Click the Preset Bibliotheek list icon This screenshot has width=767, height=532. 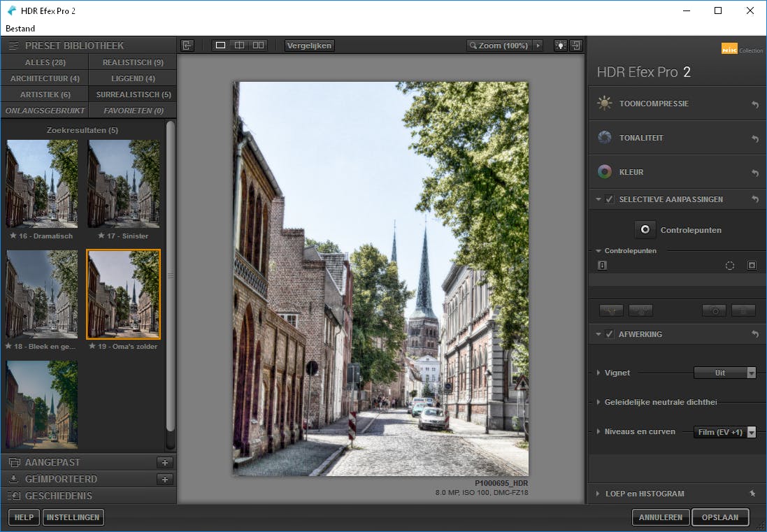tap(14, 45)
